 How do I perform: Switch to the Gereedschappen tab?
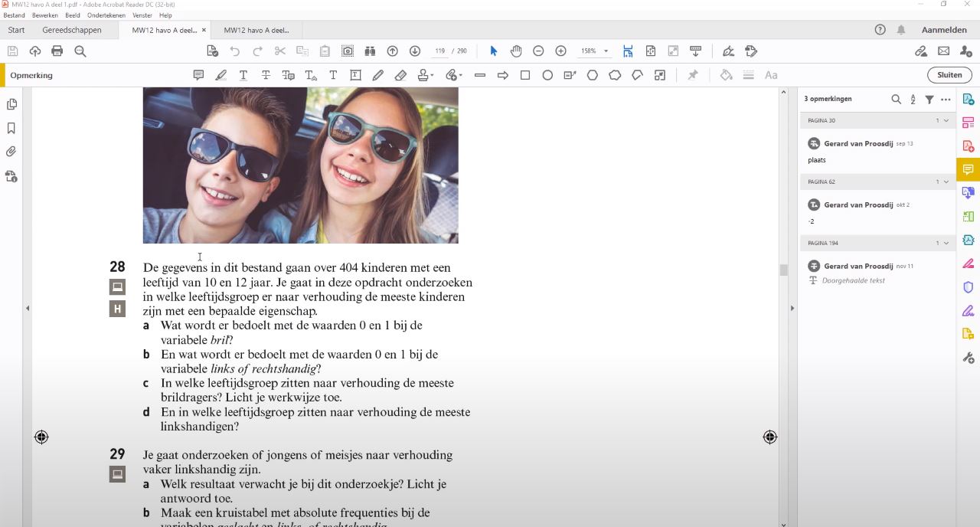click(72, 30)
